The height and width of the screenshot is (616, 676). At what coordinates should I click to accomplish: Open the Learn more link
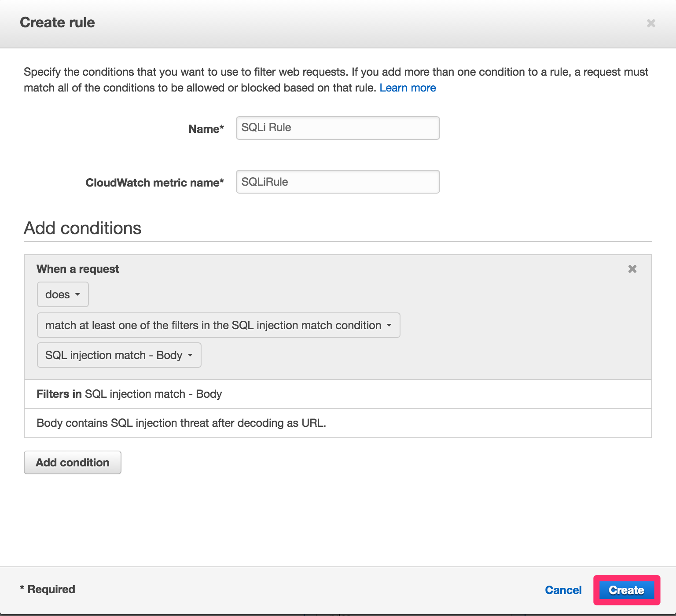pos(408,88)
